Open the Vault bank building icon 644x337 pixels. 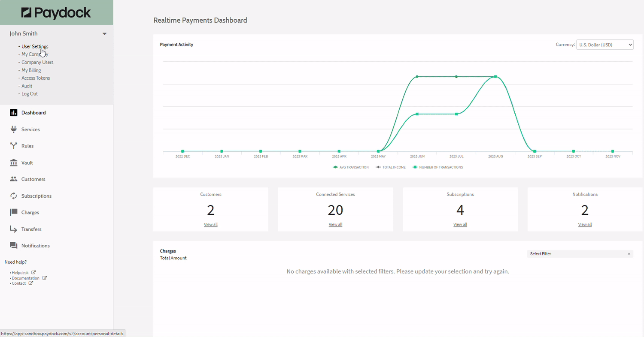pos(14,162)
